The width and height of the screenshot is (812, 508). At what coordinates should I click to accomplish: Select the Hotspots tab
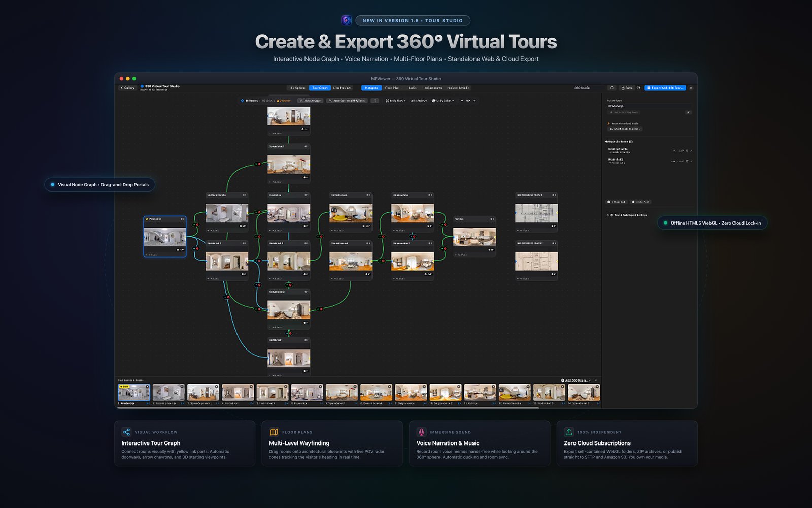[x=371, y=88]
